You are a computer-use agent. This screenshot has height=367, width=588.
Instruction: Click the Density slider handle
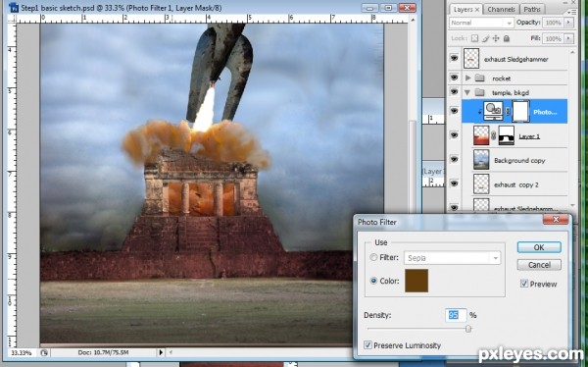click(x=468, y=329)
